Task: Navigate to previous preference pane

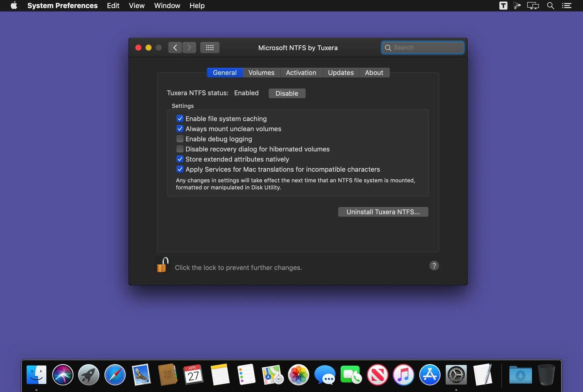Action: 175,47
